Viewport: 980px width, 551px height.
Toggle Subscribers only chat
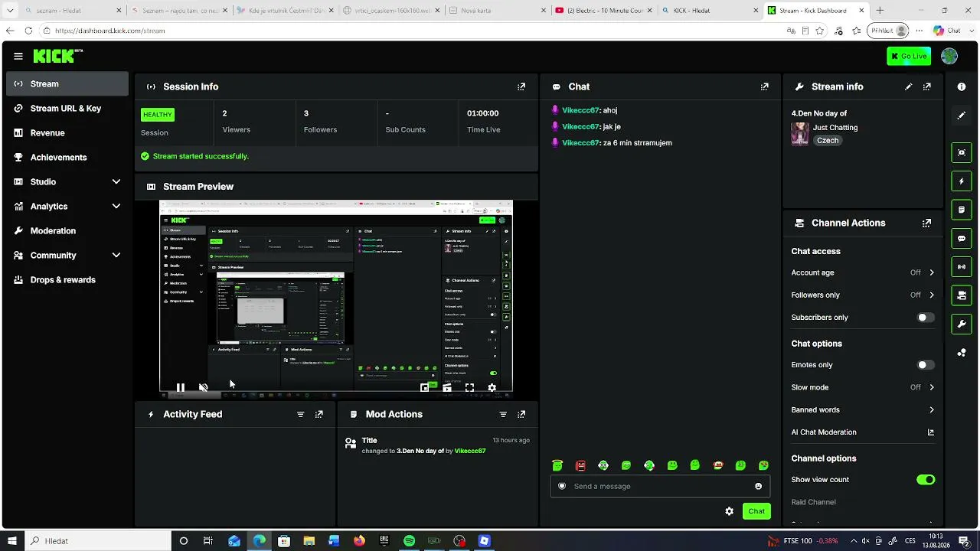(926, 318)
